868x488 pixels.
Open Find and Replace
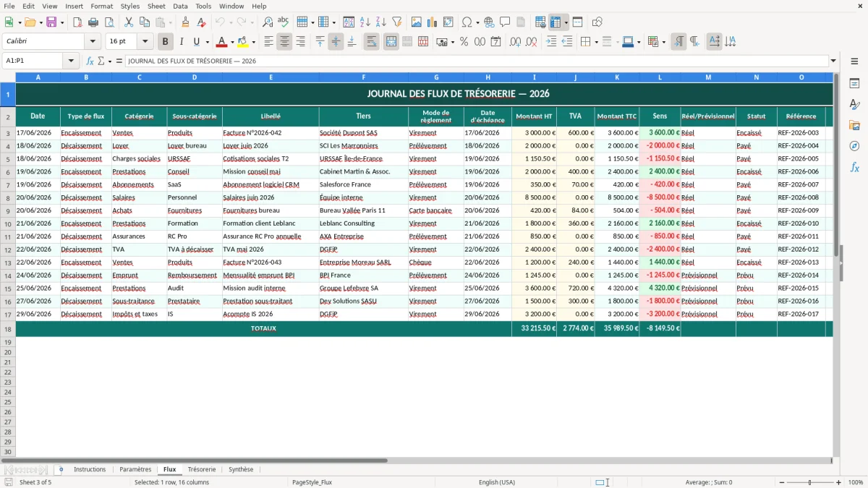click(268, 22)
